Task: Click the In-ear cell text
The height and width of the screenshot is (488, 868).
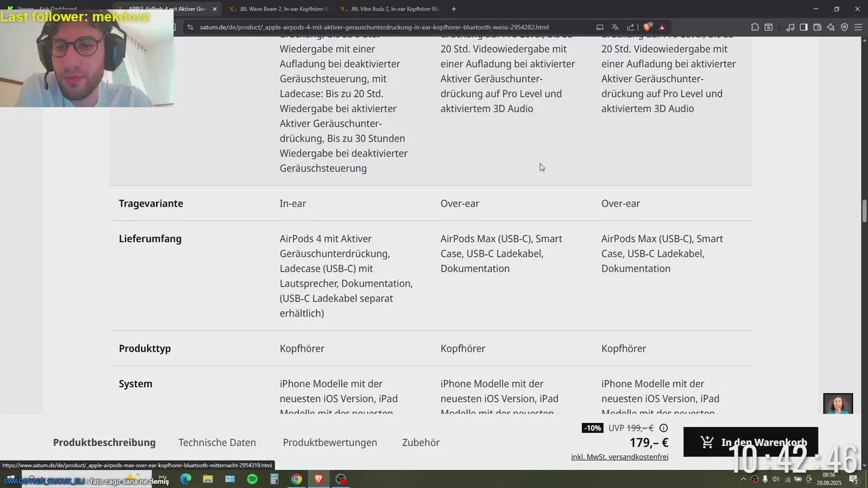Action: 293,203
